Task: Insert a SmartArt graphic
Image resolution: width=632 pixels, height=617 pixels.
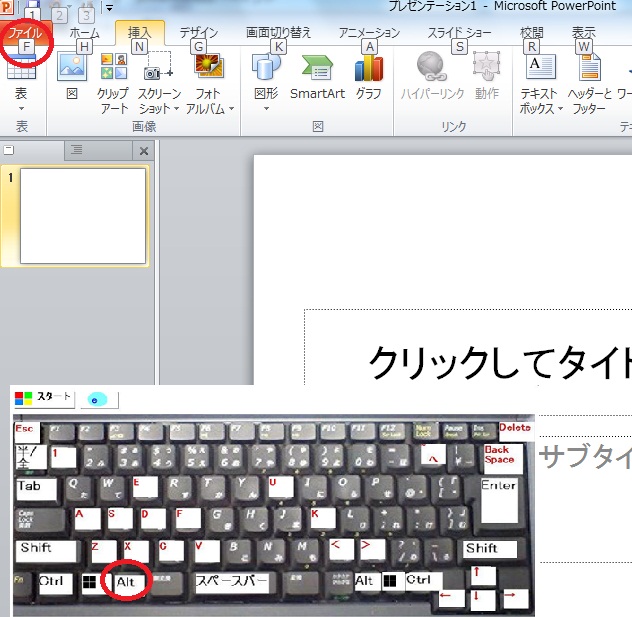Action: (x=317, y=77)
